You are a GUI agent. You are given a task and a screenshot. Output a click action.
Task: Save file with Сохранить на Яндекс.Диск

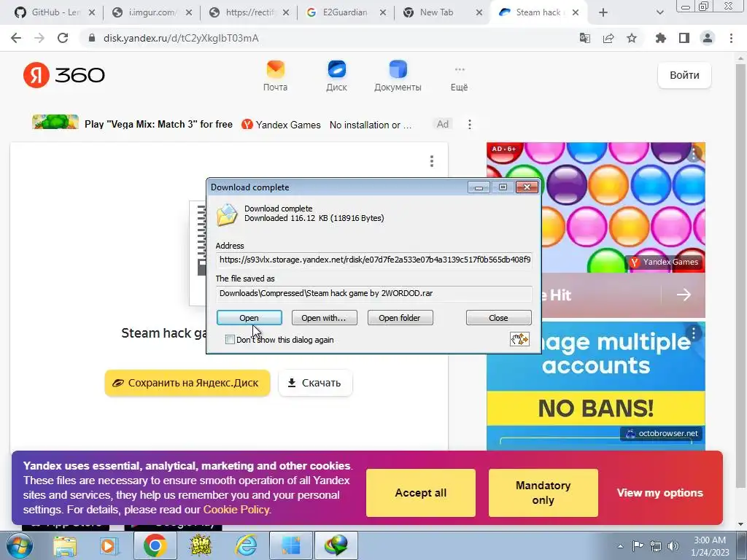coord(187,383)
